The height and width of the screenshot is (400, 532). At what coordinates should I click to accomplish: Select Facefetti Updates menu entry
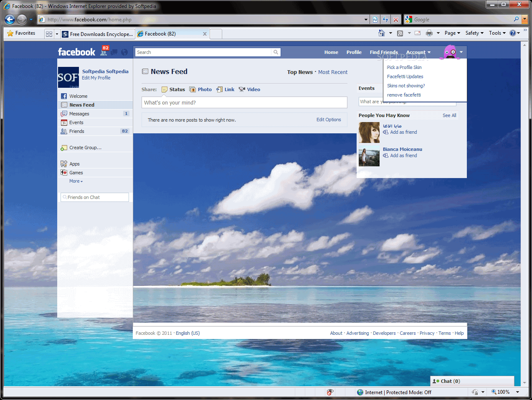point(405,76)
